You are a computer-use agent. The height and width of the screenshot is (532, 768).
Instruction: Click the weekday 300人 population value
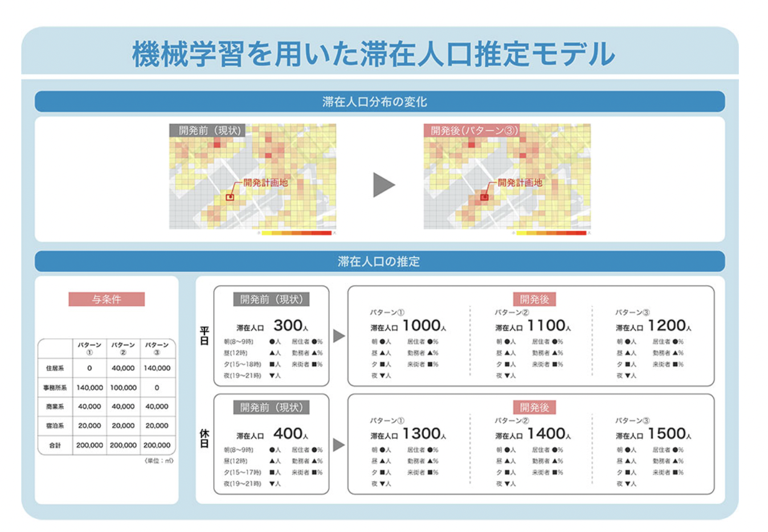pyautogui.click(x=291, y=326)
